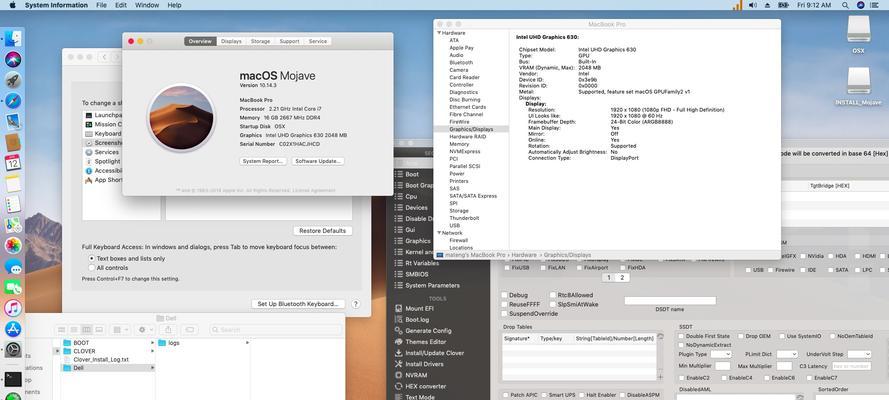Open Finder arrange-by dropdown button
This screenshot has height=400, width=889.
click(x=120, y=329)
